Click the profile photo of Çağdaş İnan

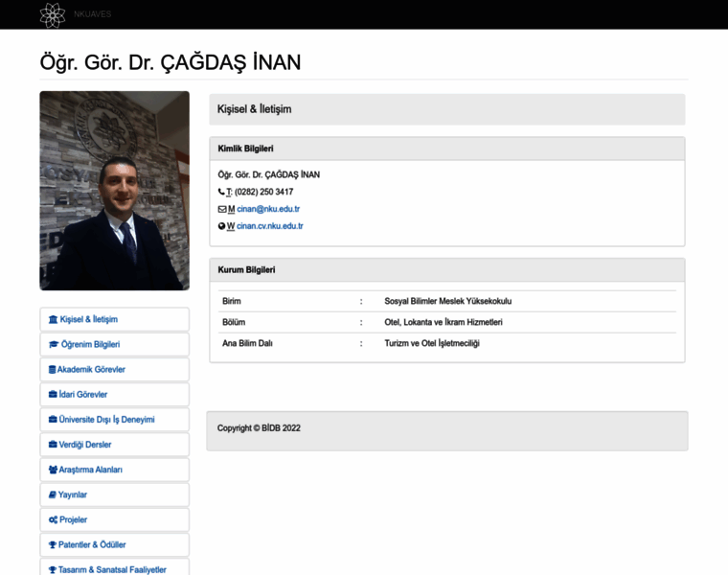[x=114, y=191]
